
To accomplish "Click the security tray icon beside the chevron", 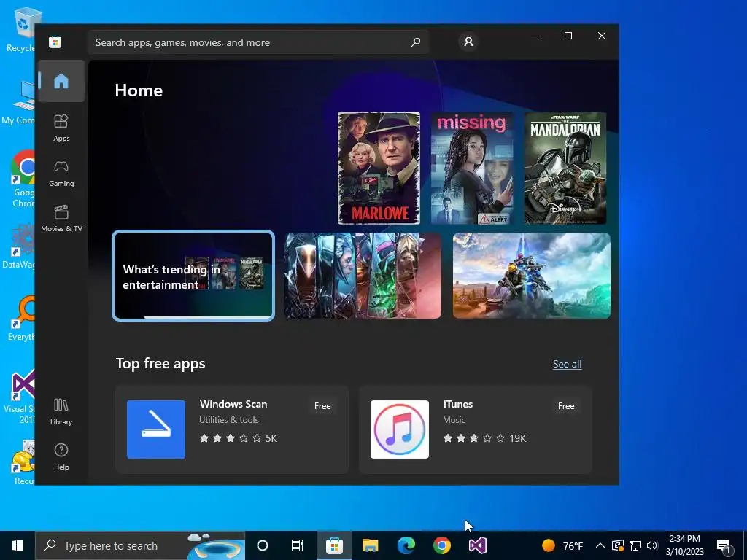I will coord(618,545).
